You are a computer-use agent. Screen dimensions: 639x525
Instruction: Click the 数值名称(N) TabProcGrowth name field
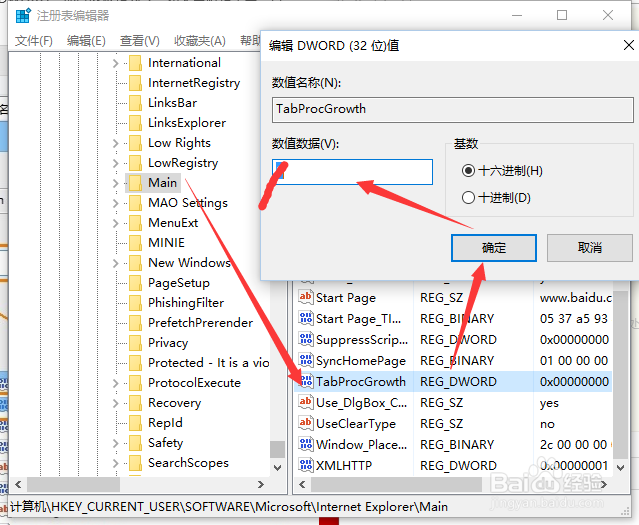coord(452,109)
